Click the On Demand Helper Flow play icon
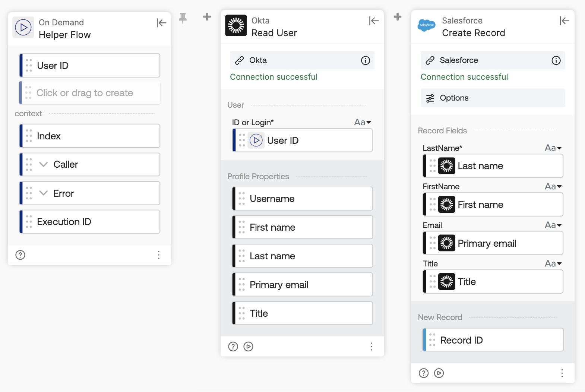585x392 pixels. click(23, 28)
